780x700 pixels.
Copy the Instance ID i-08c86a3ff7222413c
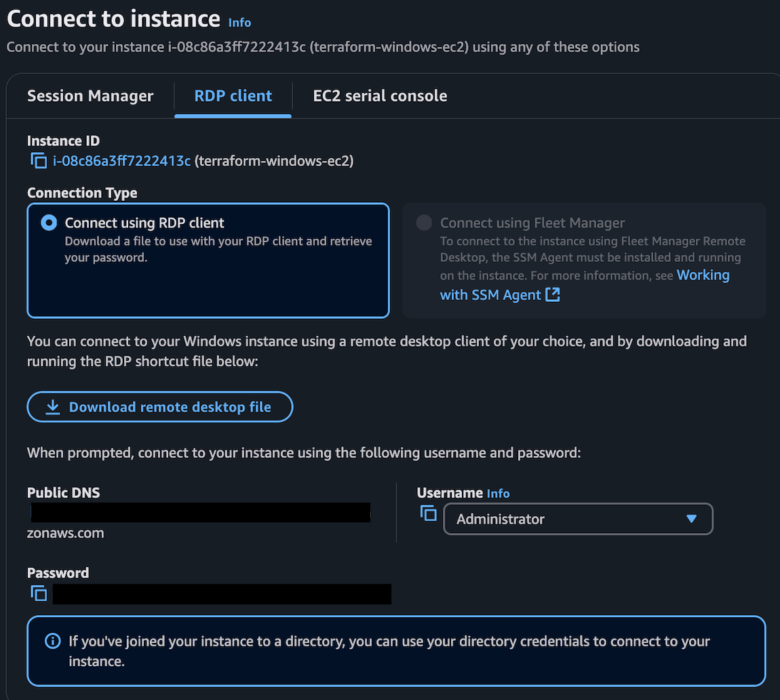tap(39, 161)
